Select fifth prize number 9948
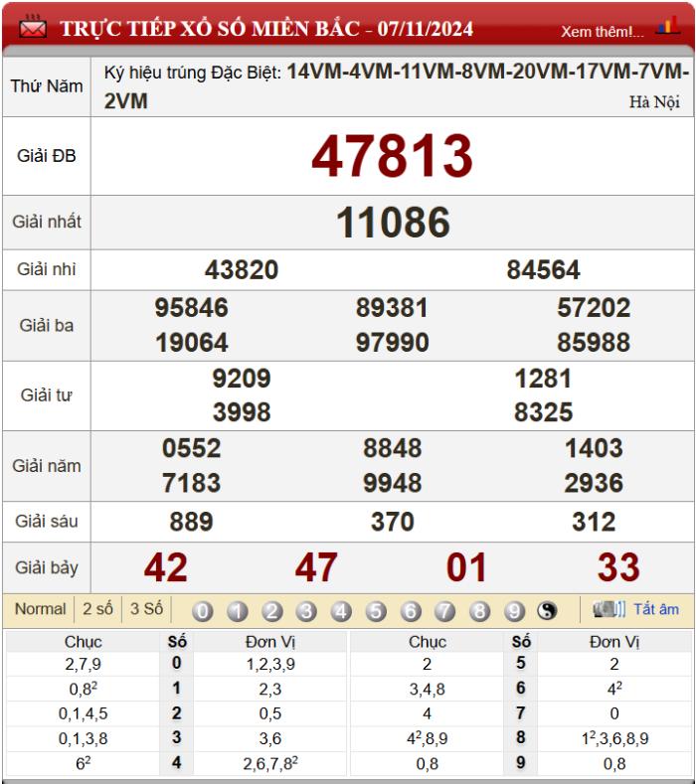The width and height of the screenshot is (696, 784). pos(393,483)
